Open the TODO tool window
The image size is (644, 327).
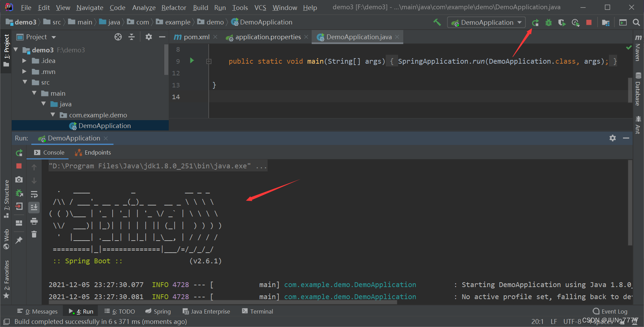[x=120, y=312]
